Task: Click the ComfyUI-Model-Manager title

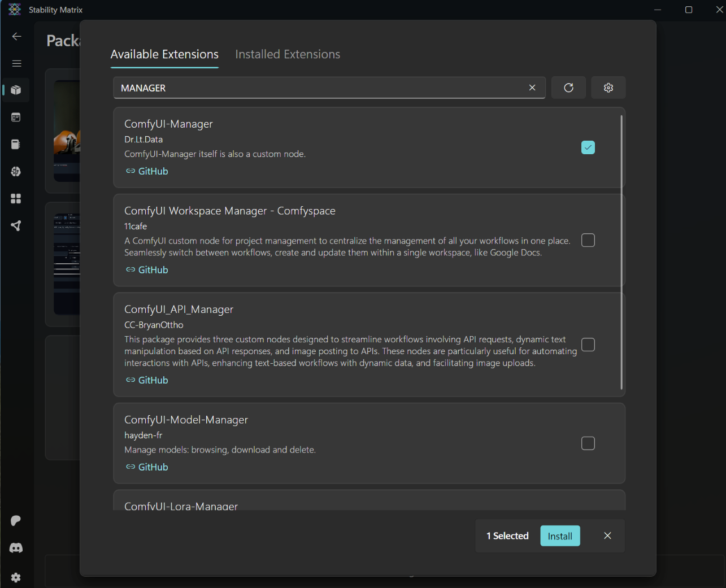Action: [x=186, y=420]
